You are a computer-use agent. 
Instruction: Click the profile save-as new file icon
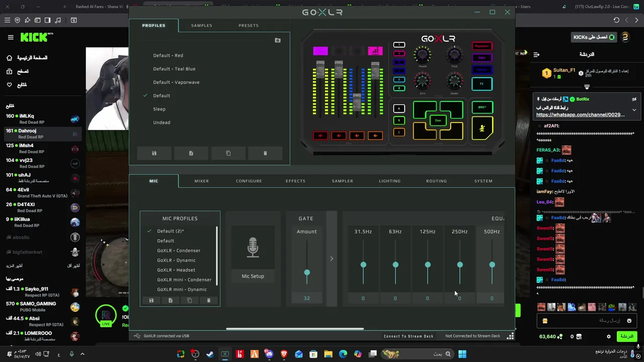tap(191, 153)
